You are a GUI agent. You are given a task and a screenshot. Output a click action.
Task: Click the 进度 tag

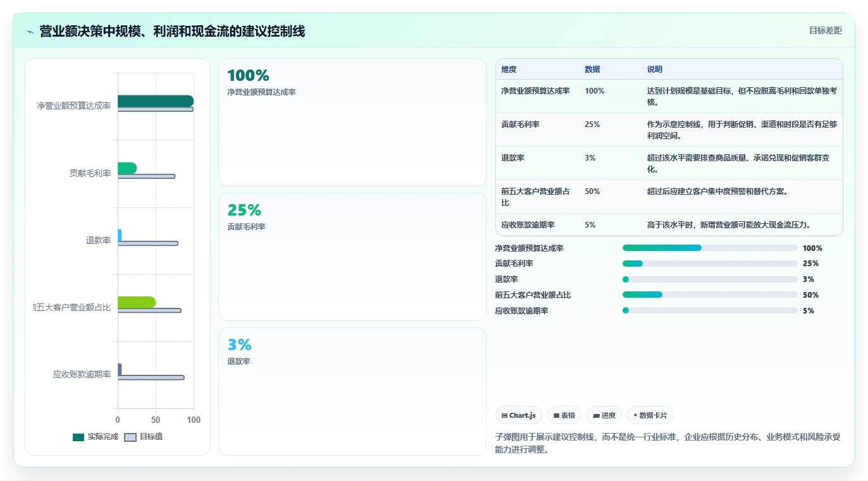click(604, 415)
